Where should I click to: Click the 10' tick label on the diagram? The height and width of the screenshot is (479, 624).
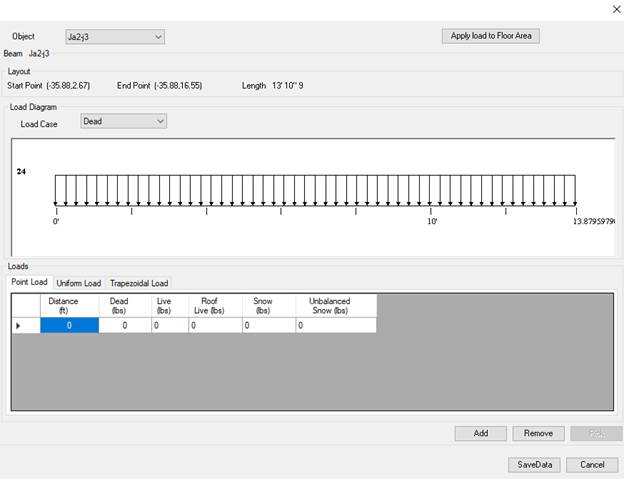(x=432, y=221)
